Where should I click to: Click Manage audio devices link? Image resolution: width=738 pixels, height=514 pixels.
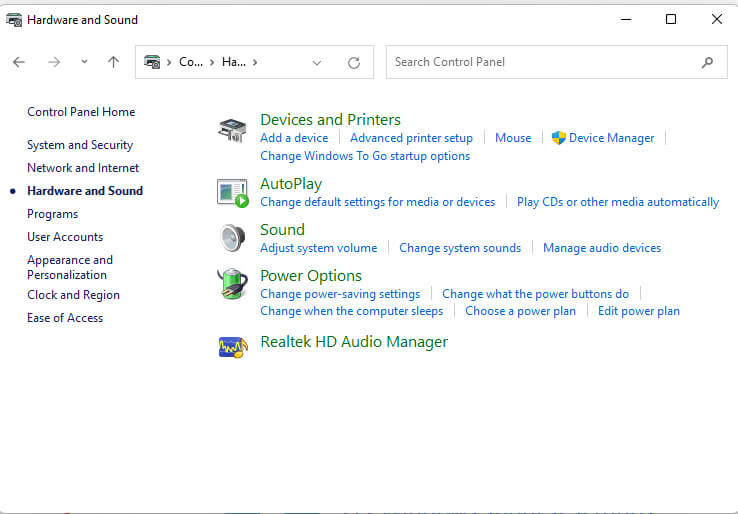pos(601,248)
